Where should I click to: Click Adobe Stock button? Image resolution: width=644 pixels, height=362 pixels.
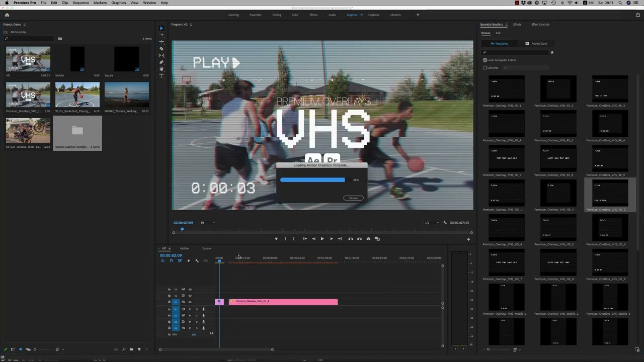(536, 43)
